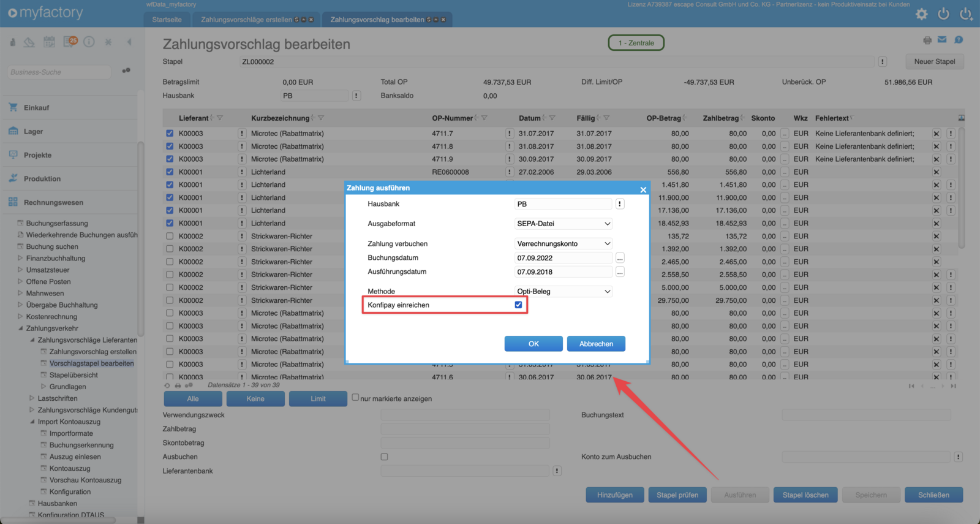
Task: Click the envelope mail icon
Action: [x=942, y=40]
